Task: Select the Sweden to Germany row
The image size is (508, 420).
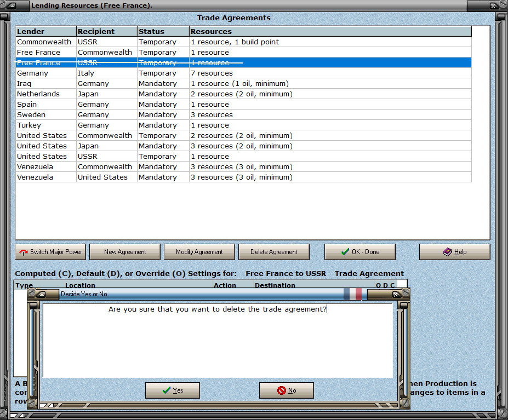Action: coord(243,114)
